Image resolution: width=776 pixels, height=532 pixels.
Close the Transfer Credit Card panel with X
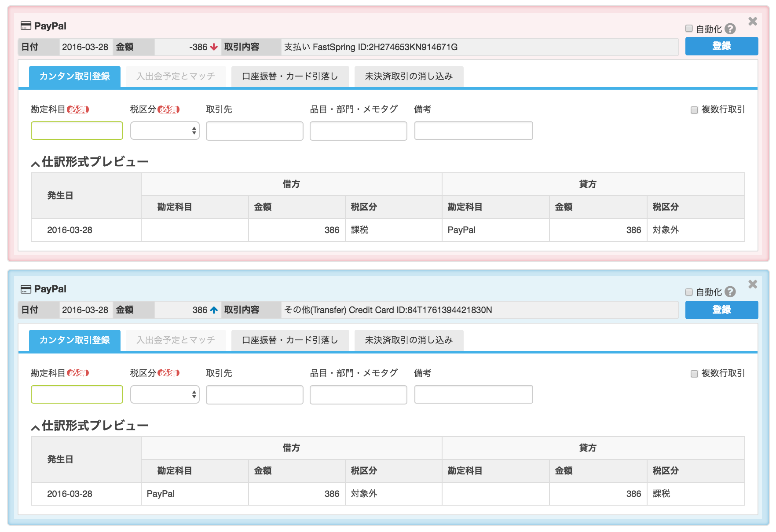pos(753,284)
